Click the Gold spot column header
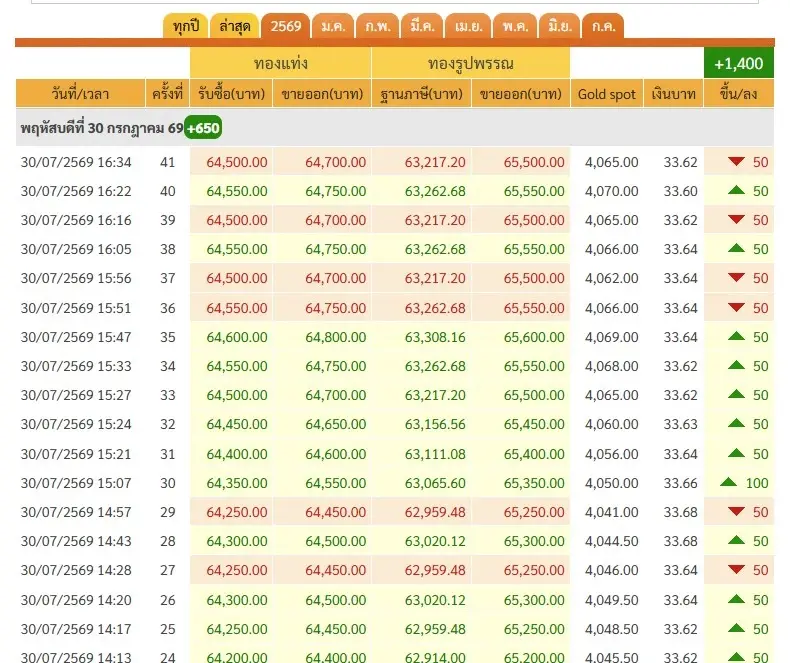Viewport: 790px width, 663px height. (607, 94)
